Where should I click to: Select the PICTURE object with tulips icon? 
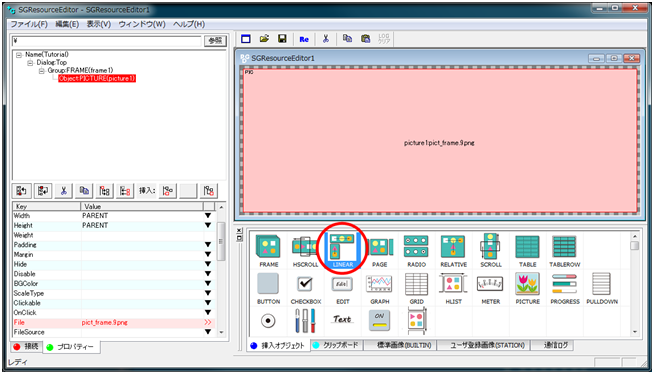pyautogui.click(x=527, y=288)
